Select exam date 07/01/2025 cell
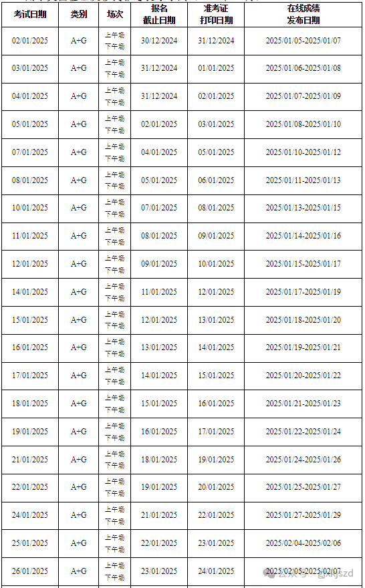The height and width of the screenshot is (588, 365). [x=30, y=152]
